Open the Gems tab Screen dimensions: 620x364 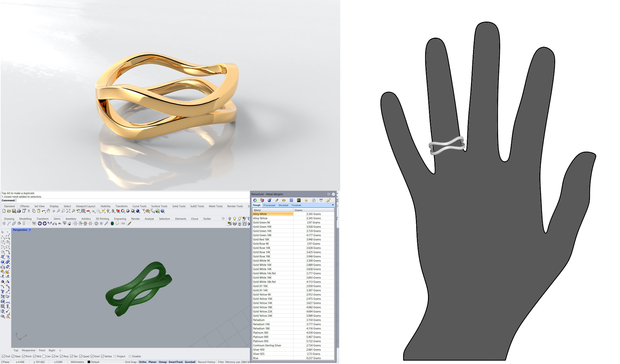coord(57,219)
